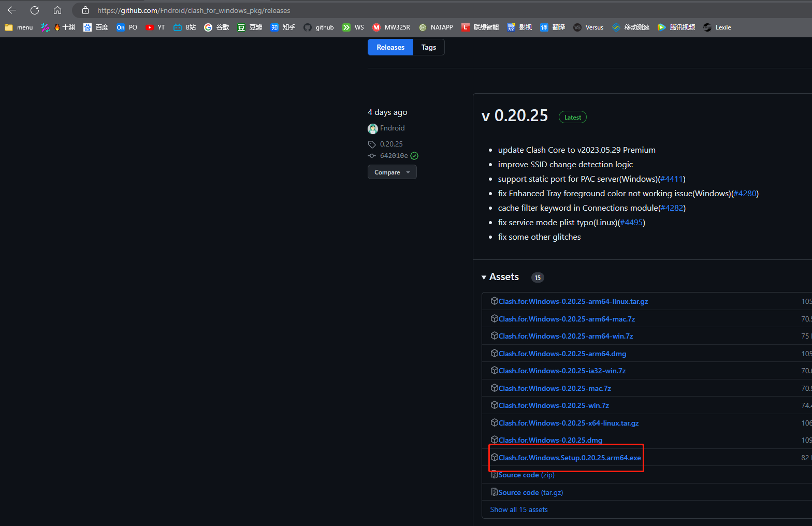The width and height of the screenshot is (812, 526).
Task: Download arm64-win.7z asset
Action: [x=565, y=336]
